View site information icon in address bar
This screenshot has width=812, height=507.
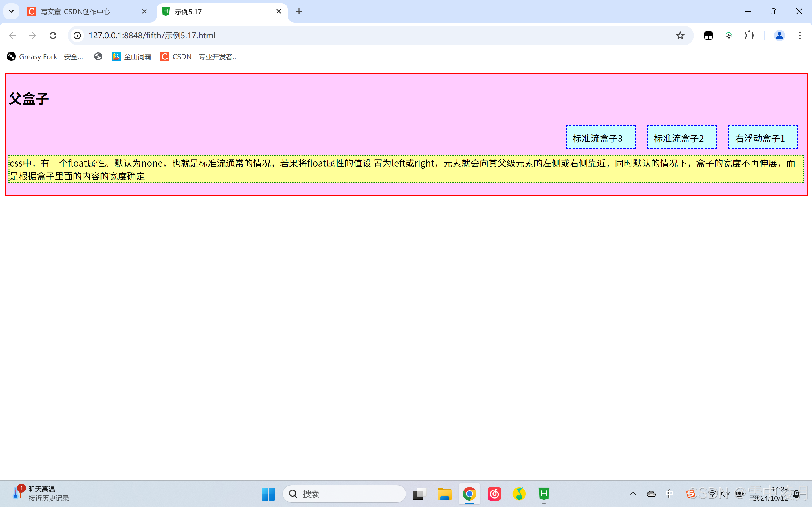77,36
